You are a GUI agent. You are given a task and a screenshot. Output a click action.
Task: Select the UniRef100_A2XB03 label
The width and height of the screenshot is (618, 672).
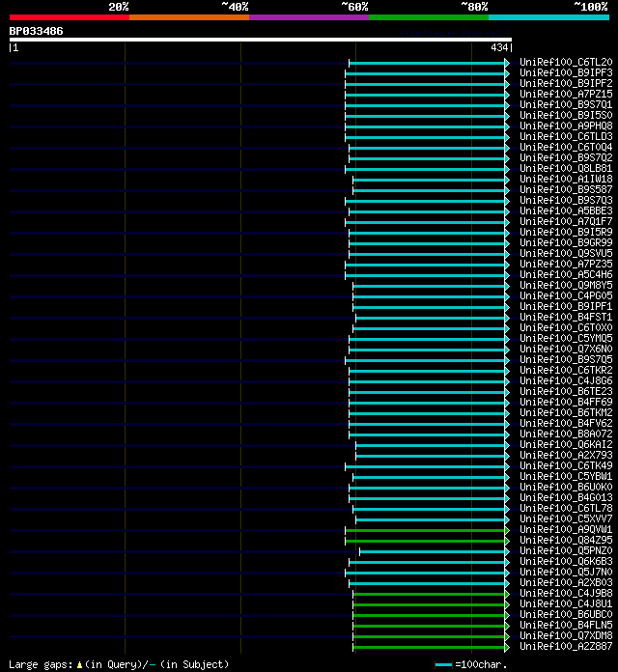pos(566,582)
